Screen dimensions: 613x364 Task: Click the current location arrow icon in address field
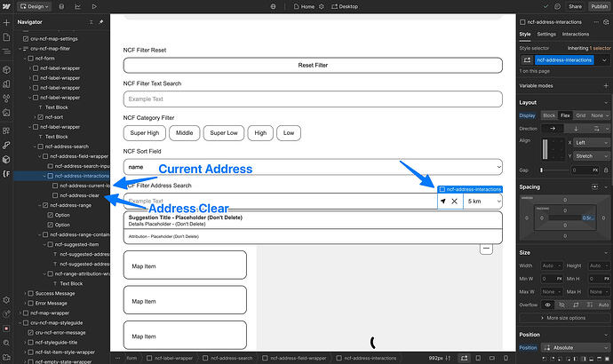click(x=443, y=202)
